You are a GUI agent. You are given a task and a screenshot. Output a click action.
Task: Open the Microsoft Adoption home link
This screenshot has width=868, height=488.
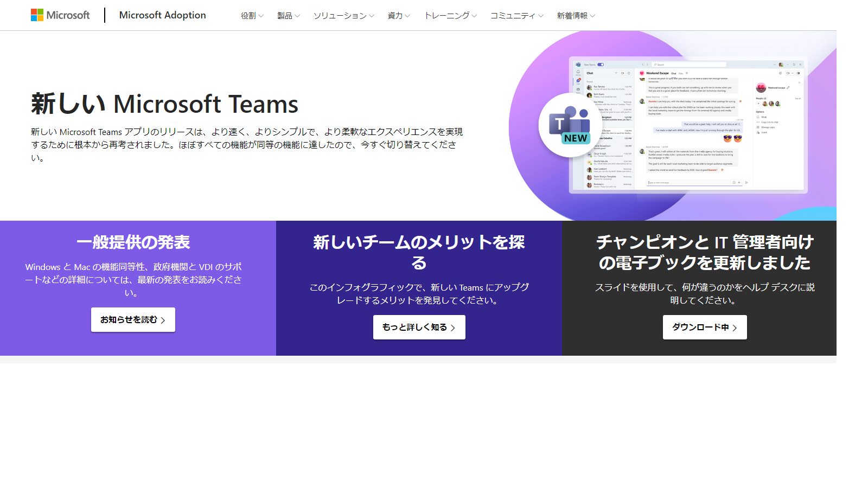point(162,15)
